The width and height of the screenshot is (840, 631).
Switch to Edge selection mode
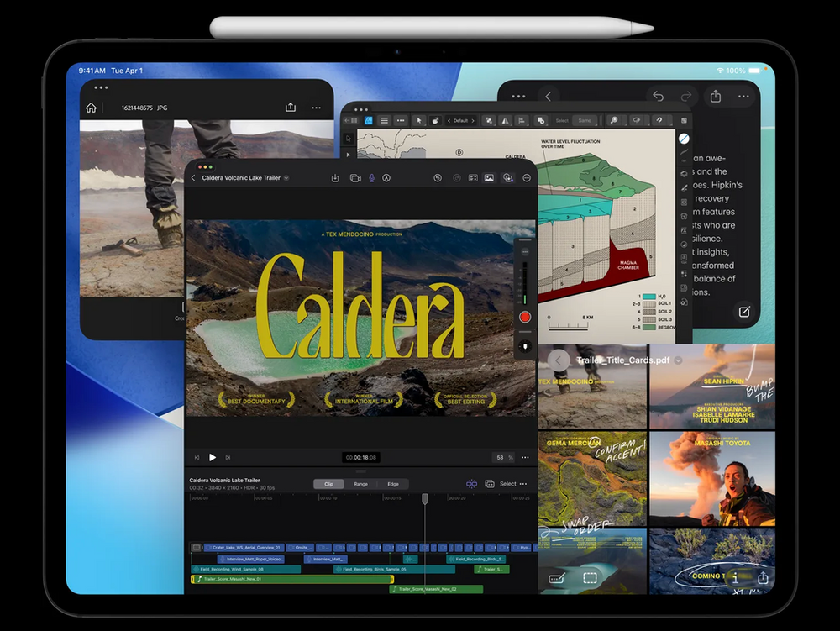tap(392, 484)
